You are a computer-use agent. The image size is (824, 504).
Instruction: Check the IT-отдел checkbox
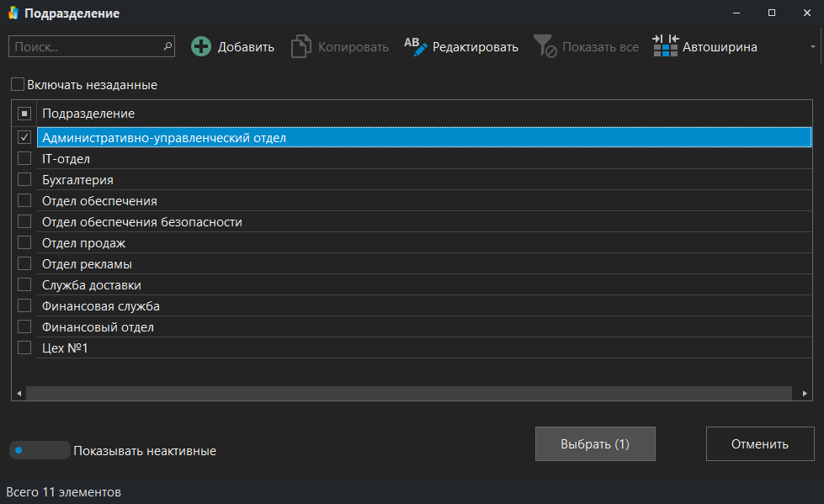point(24,158)
